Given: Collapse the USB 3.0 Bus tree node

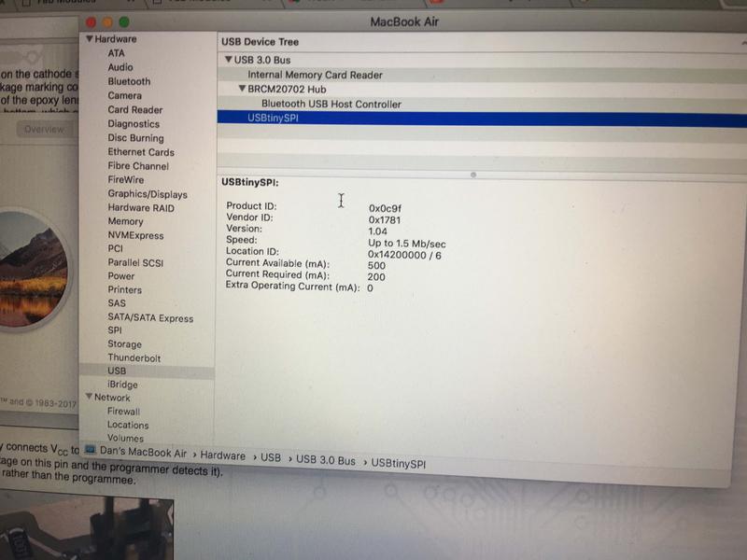Looking at the screenshot, I should [228, 60].
